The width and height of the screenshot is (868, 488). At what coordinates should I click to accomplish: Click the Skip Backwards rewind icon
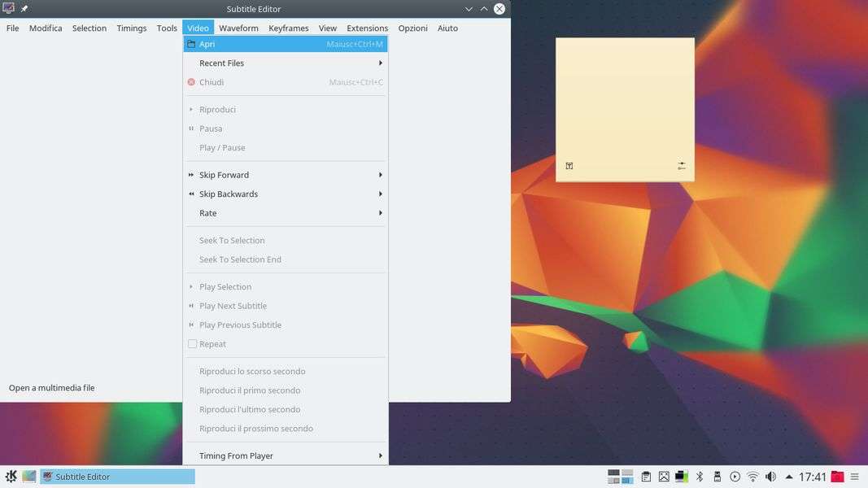click(x=191, y=194)
